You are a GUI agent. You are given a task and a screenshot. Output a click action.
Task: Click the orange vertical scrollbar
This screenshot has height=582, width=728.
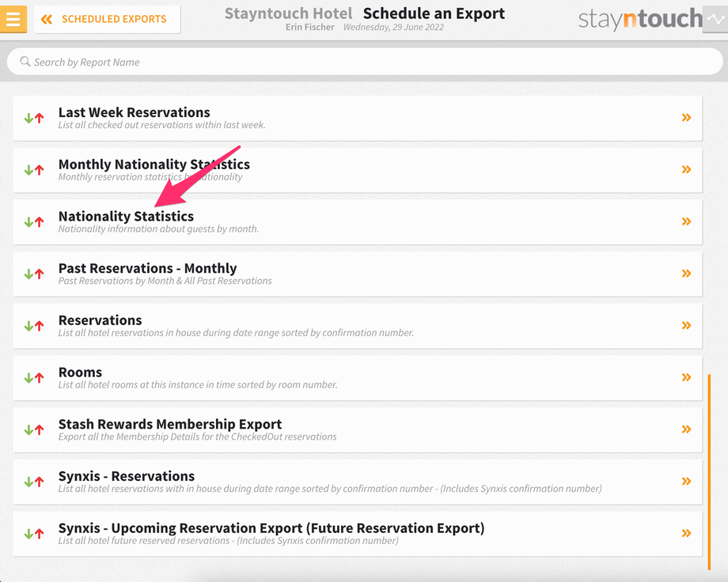tap(709, 471)
